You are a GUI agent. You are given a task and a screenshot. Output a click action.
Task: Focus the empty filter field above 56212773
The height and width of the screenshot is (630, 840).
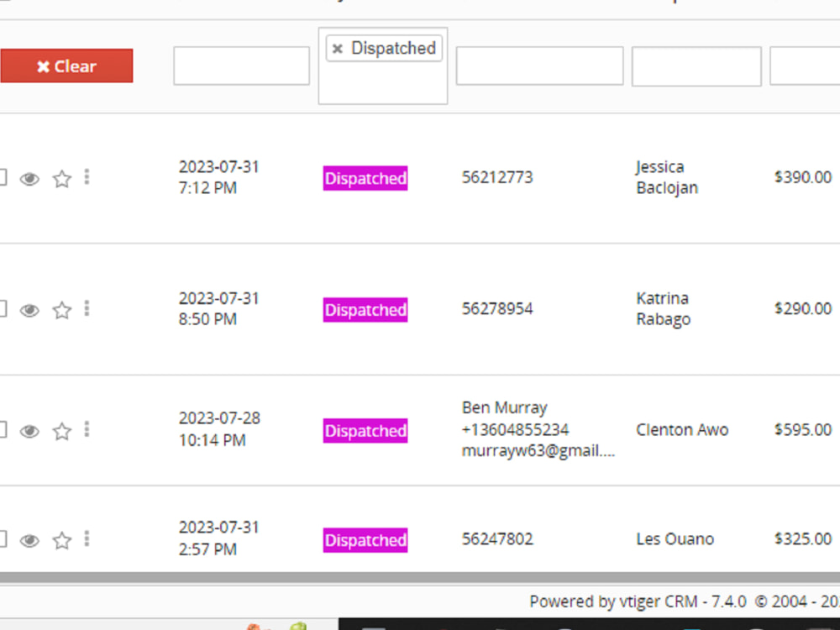(x=539, y=66)
